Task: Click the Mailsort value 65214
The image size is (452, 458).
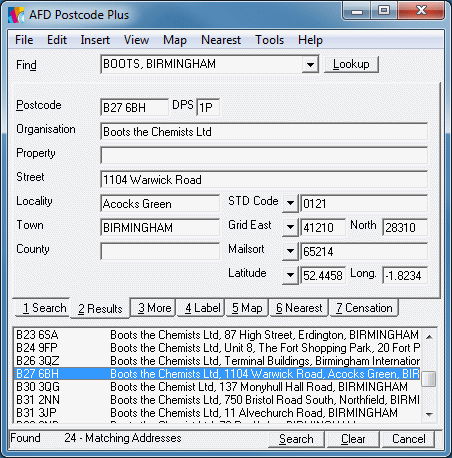Action: pyautogui.click(x=364, y=252)
